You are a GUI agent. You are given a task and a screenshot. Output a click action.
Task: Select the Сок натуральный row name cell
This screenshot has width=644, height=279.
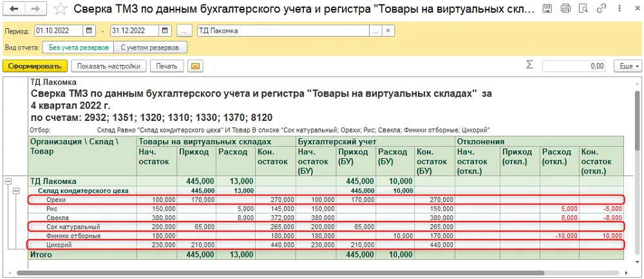[x=82, y=226]
